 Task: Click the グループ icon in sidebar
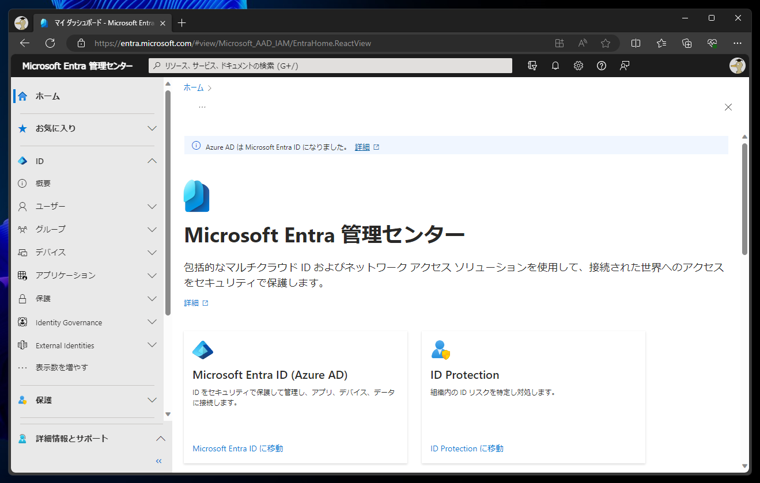tap(22, 230)
